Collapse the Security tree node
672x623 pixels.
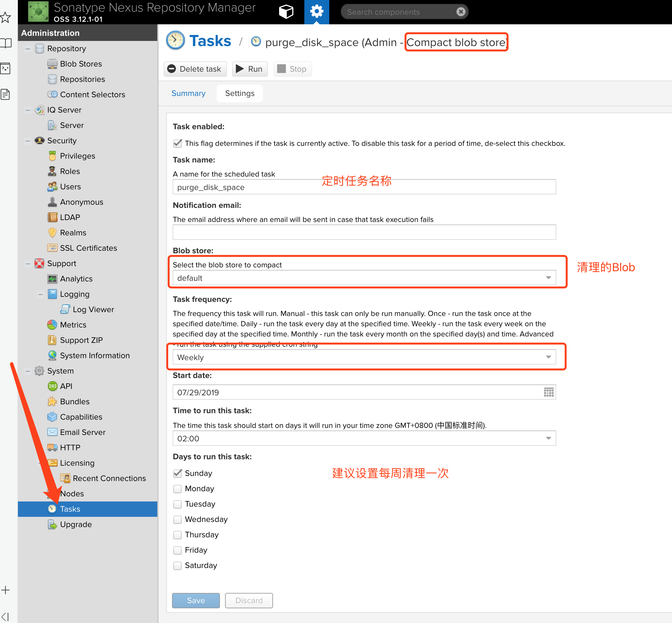tap(28, 141)
